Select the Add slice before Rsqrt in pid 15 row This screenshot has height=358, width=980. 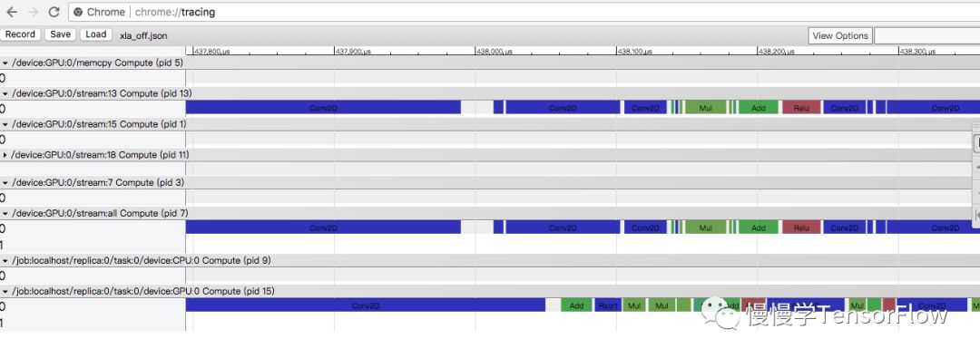[x=576, y=305]
